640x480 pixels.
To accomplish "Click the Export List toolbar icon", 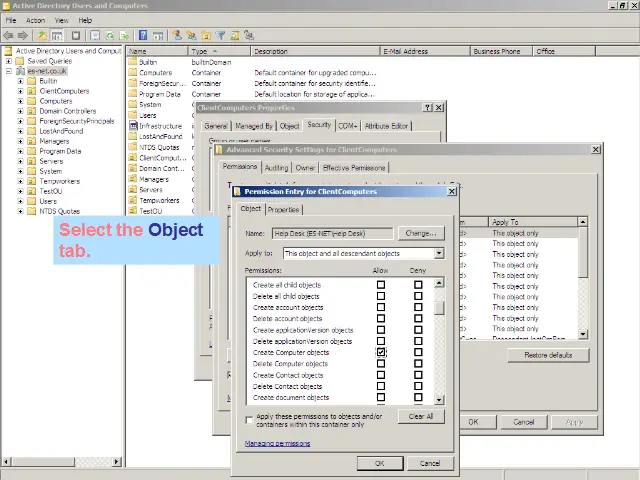I will point(124,36).
